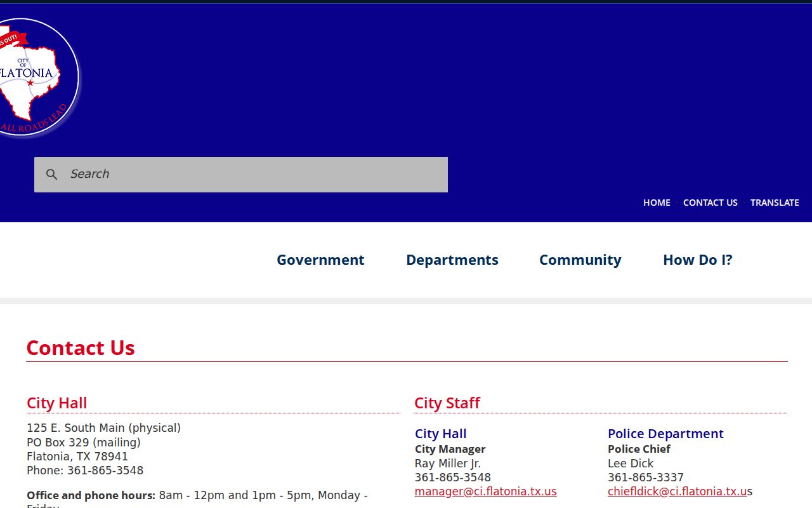
Task: Open the Contact Us header link
Action: [x=710, y=203]
